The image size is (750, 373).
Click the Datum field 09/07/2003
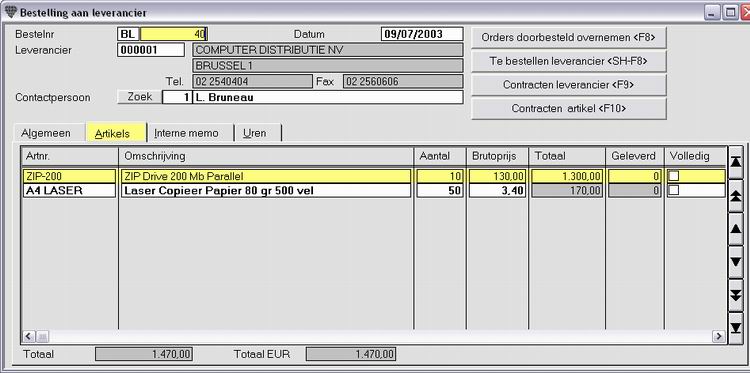(422, 34)
